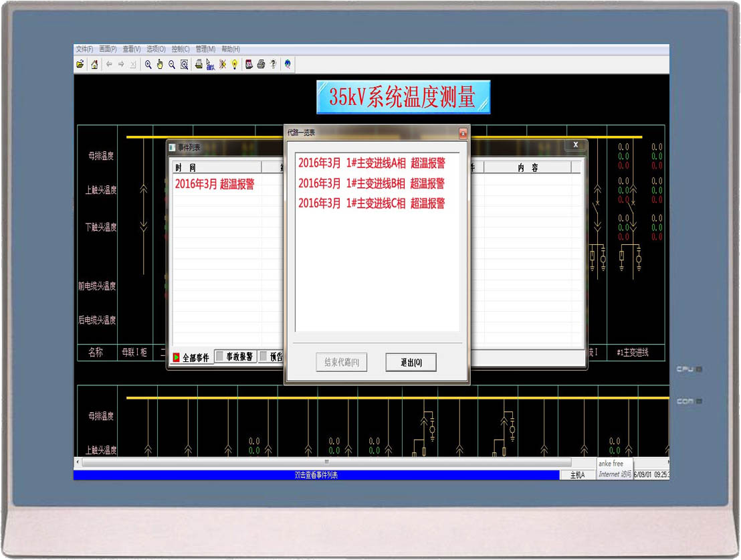Click the 内容 column header
The image size is (741, 560).
click(x=528, y=168)
